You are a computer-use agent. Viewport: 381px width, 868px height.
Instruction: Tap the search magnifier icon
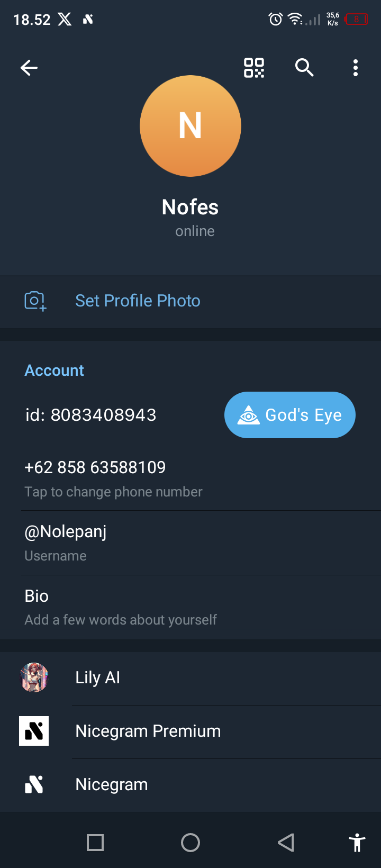[304, 68]
